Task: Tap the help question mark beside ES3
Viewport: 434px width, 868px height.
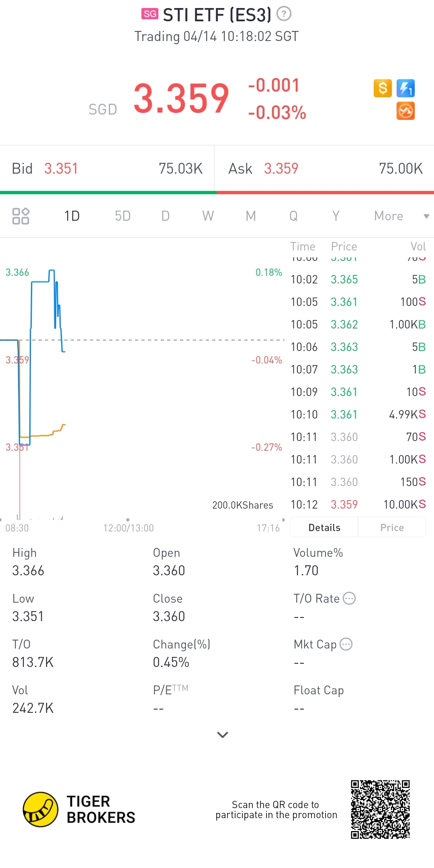Action: click(284, 14)
